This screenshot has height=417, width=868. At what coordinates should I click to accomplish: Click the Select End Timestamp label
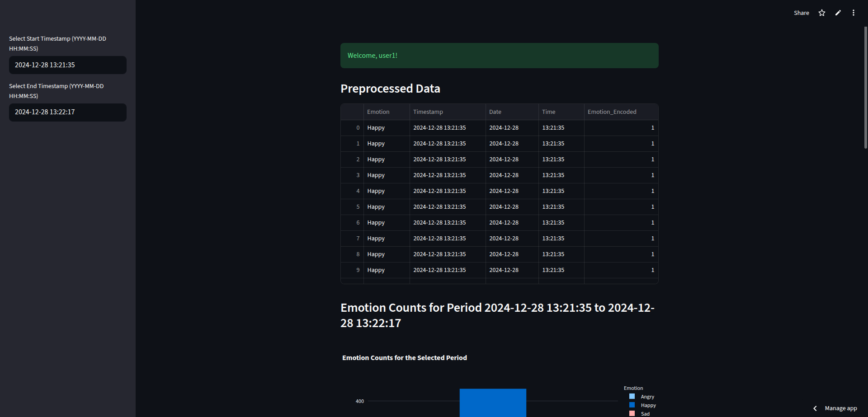pyautogui.click(x=57, y=91)
